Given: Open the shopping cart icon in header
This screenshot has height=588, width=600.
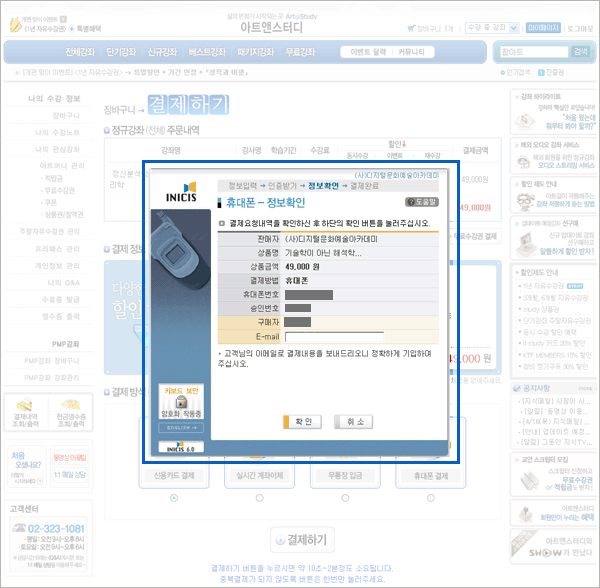Looking at the screenshot, I should [411, 28].
